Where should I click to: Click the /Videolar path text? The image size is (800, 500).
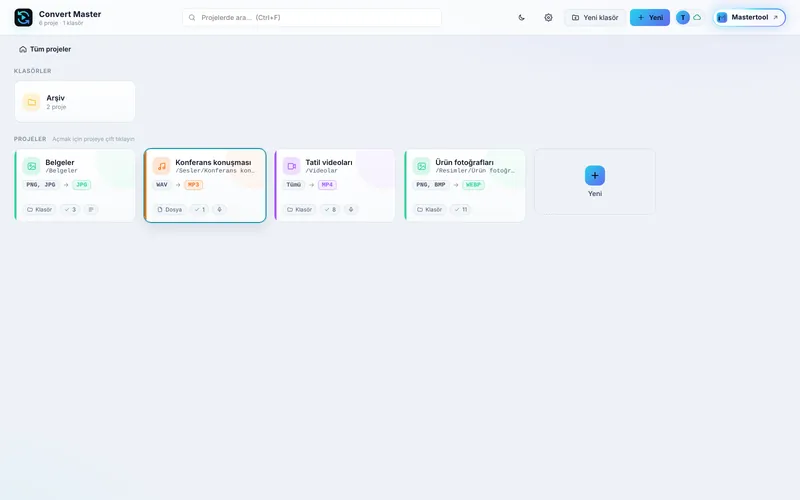pyautogui.click(x=321, y=170)
